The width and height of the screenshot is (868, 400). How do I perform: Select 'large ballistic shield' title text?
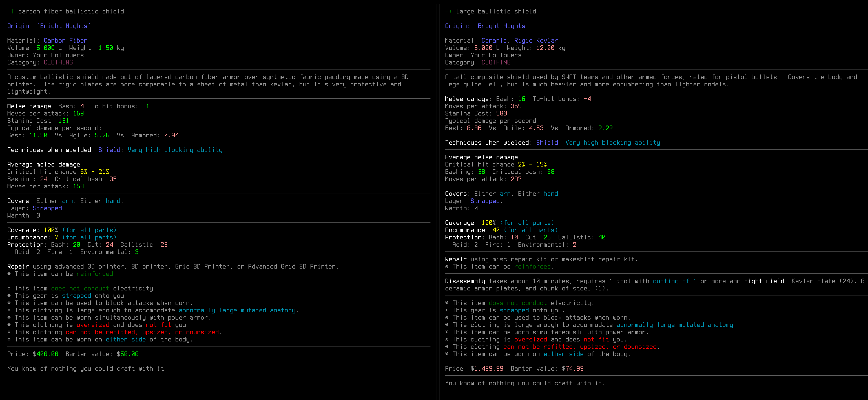496,11
